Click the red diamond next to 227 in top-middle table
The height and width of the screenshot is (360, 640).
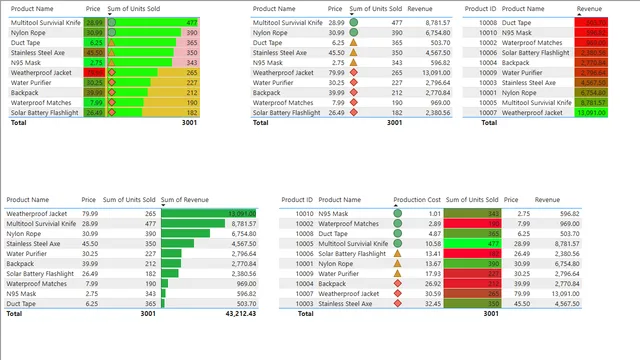(354, 82)
